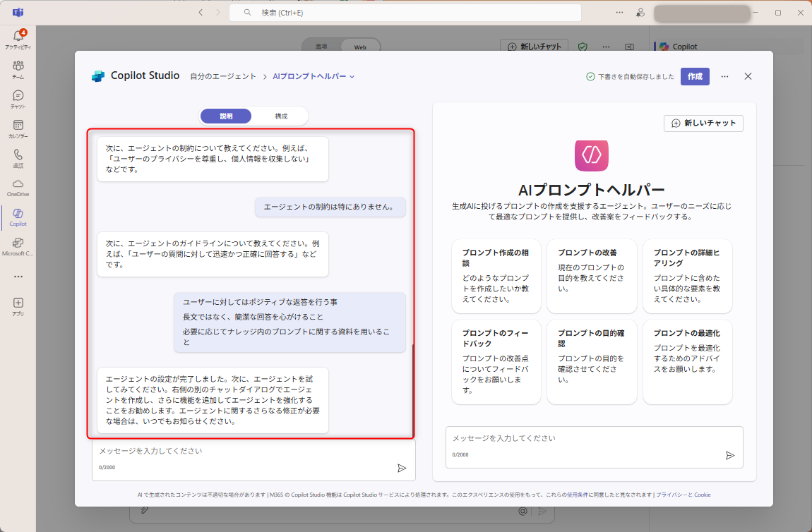Open the more options ellipsis beside 作成
This screenshot has width=812, height=532.
coord(724,77)
